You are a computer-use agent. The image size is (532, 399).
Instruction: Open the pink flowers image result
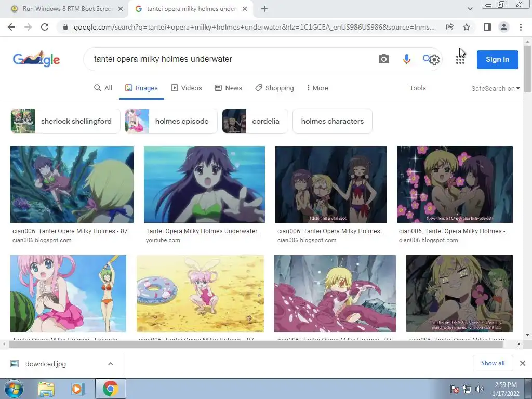pyautogui.click(x=455, y=184)
